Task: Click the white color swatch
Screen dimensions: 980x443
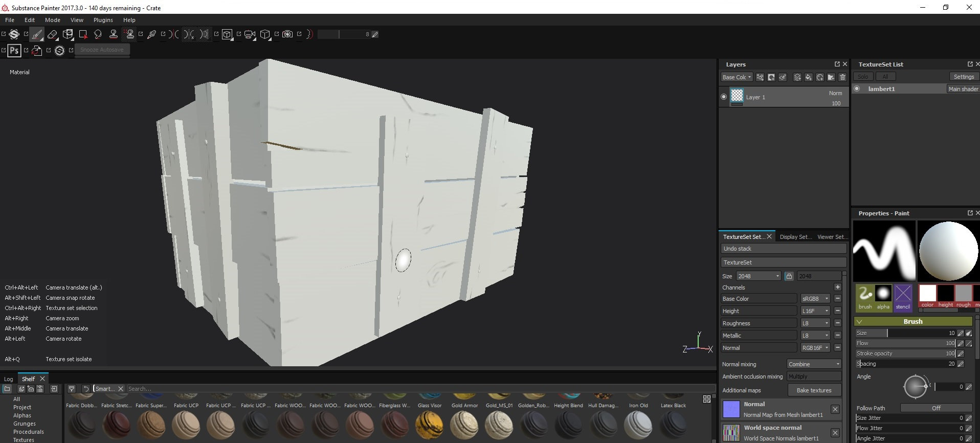Action: point(927,293)
